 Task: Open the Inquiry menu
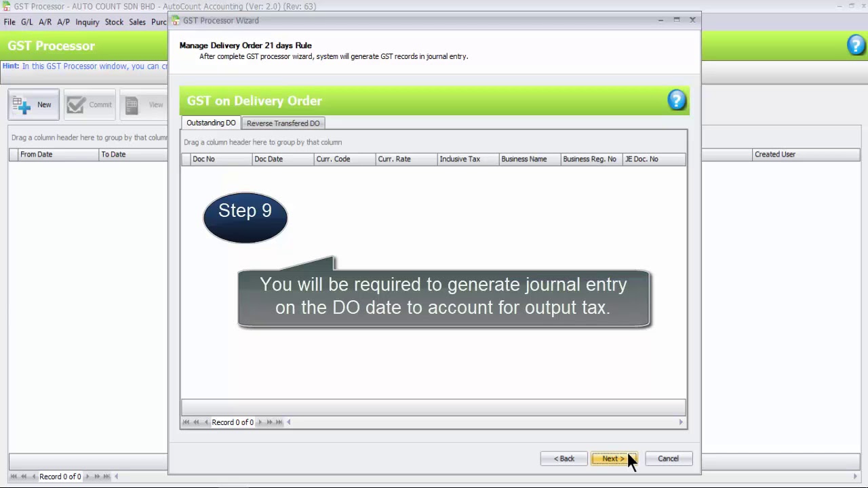(x=87, y=22)
